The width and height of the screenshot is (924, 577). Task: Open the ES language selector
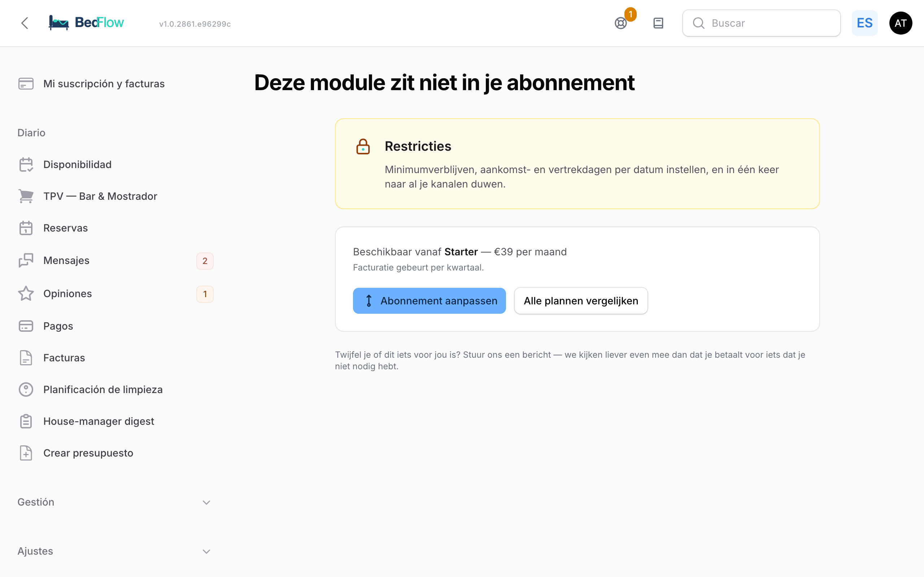[x=864, y=23]
